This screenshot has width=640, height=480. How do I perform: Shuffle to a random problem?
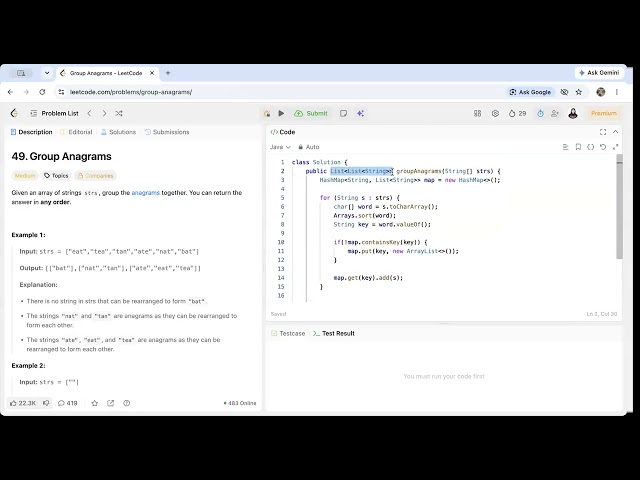[x=119, y=113]
